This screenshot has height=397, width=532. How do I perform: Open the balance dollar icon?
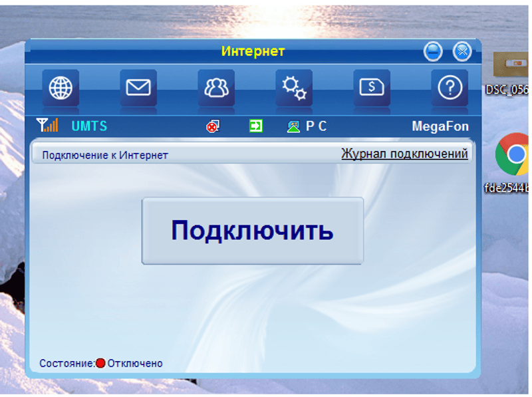[372, 88]
